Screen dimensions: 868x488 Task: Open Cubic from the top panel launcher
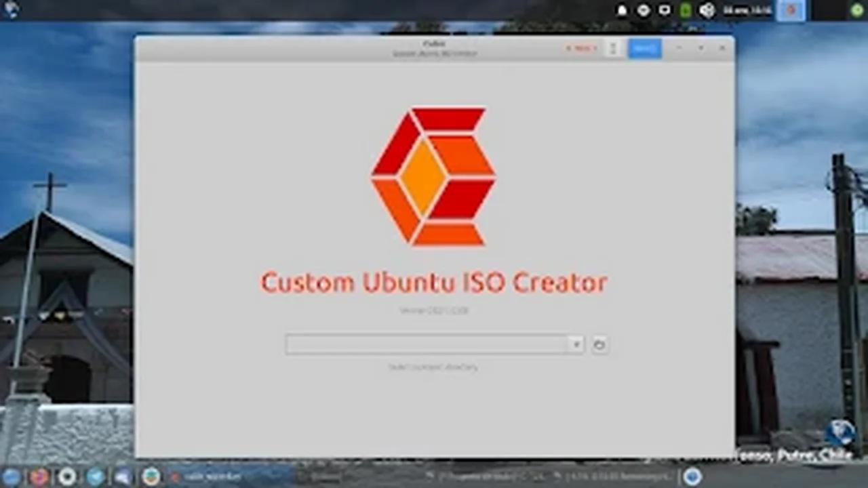(789, 11)
